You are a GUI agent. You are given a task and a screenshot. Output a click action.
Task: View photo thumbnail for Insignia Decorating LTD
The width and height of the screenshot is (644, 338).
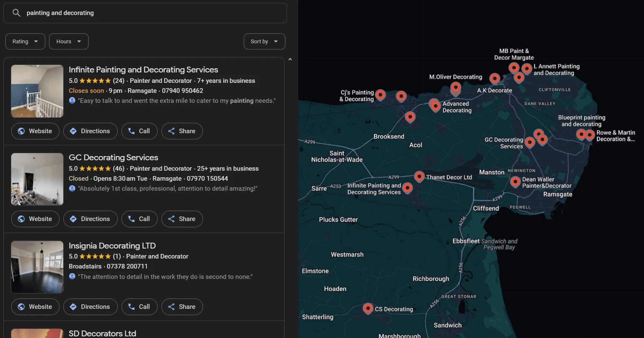click(x=37, y=267)
